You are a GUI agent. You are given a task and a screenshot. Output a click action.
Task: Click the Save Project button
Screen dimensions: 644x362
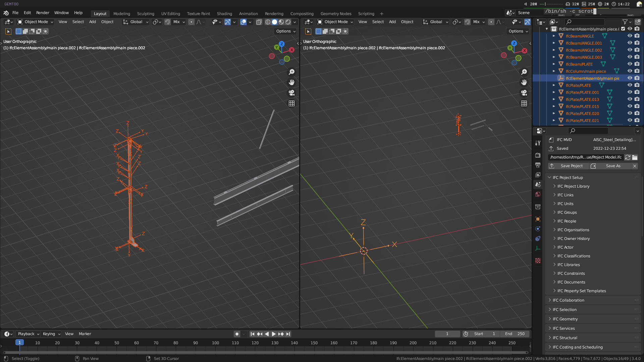(x=572, y=166)
